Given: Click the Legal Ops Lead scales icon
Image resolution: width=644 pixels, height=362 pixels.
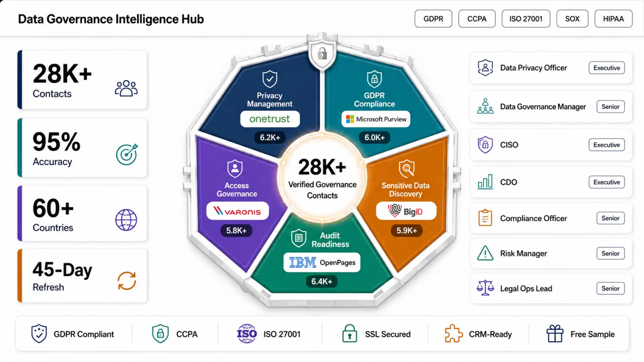Looking at the screenshot, I should coord(485,288).
